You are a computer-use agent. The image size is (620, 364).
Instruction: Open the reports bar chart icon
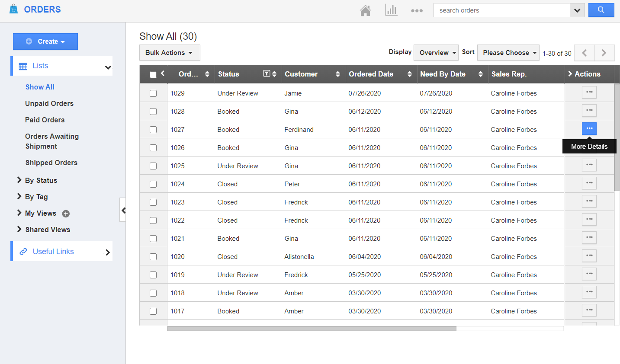[x=392, y=10]
